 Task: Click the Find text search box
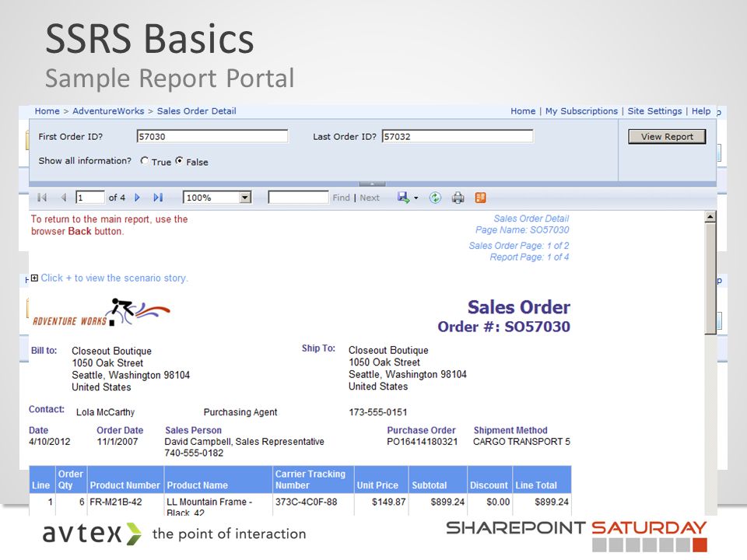298,198
